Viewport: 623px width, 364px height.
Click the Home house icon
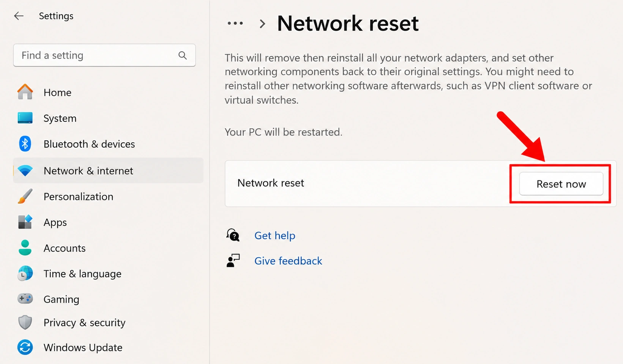click(25, 92)
